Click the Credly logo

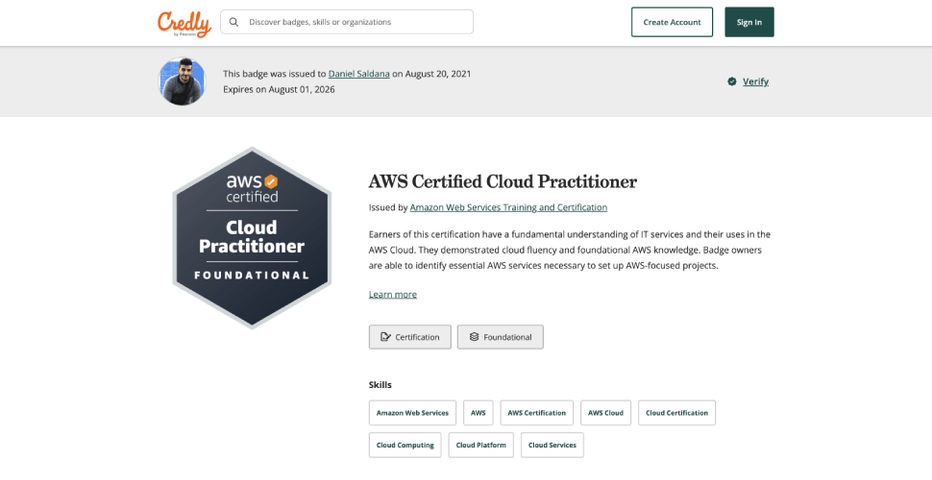tap(184, 22)
